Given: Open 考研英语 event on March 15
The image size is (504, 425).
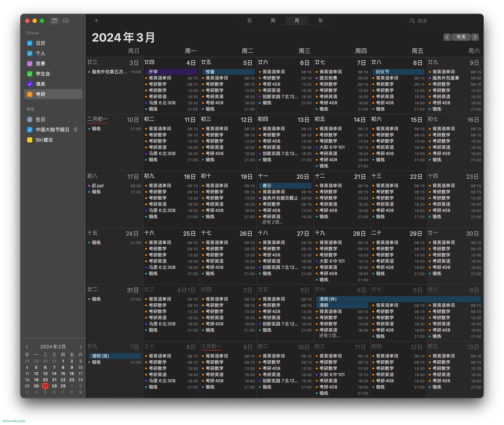Looking at the screenshot, I should click(399, 147).
